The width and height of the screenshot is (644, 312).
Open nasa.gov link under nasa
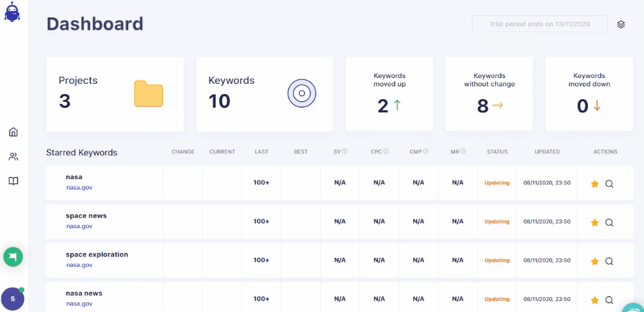79,188
